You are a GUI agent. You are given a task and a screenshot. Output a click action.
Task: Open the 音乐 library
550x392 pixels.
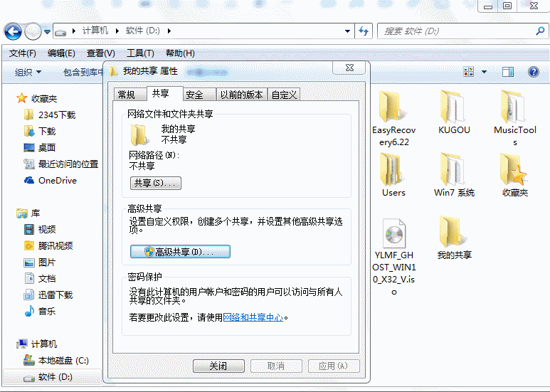click(40, 312)
